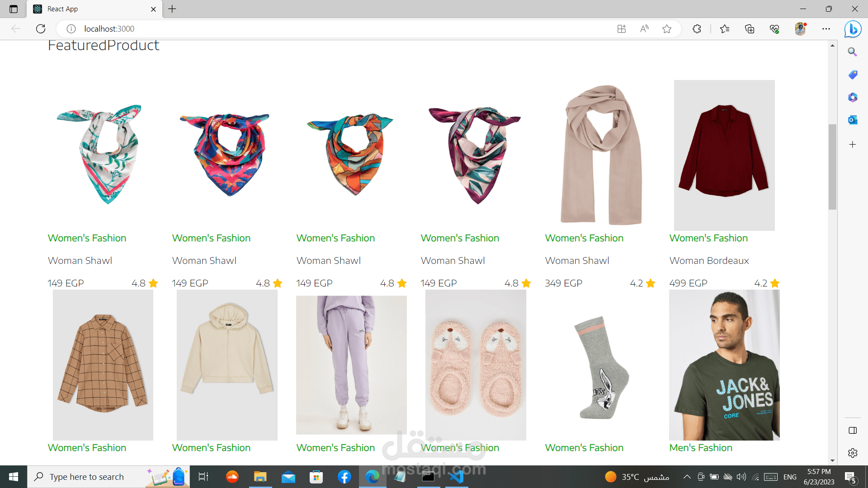Click Men's Fashion category link
Viewport: 868px width, 488px height.
701,448
